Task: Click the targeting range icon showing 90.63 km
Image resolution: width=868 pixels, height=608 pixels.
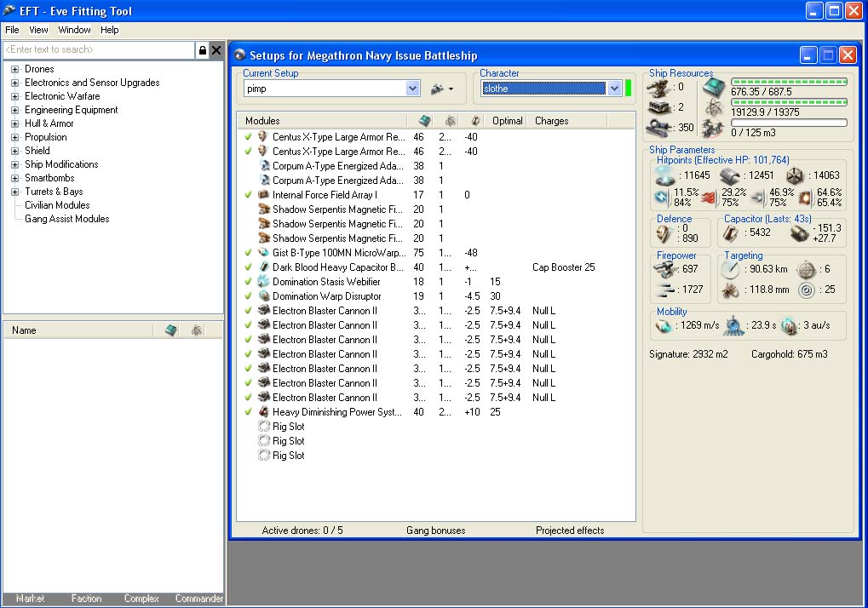Action: pyautogui.click(x=730, y=269)
